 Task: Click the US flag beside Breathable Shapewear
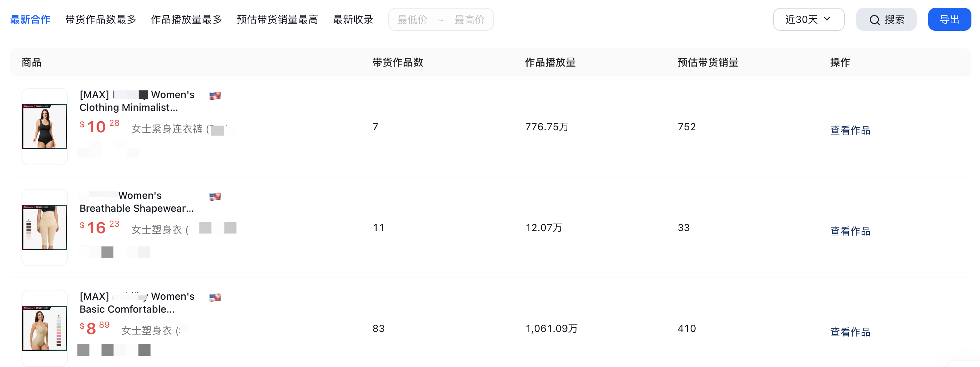215,196
